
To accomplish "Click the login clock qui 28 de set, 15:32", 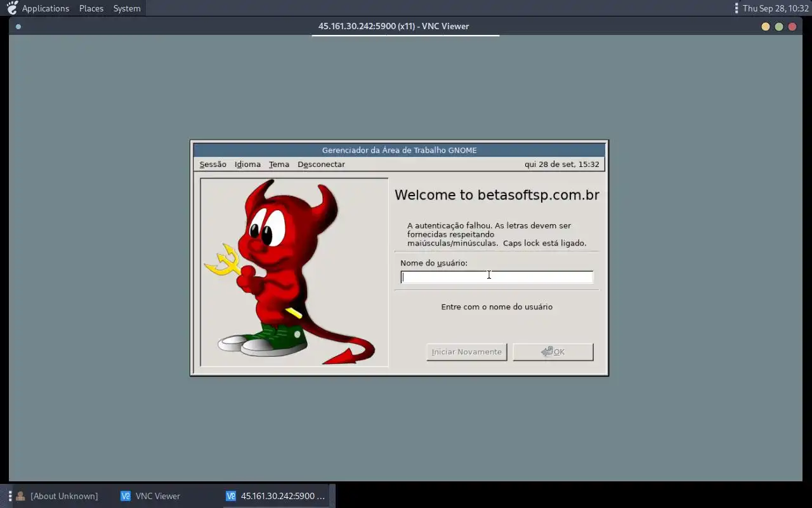I will 561,164.
